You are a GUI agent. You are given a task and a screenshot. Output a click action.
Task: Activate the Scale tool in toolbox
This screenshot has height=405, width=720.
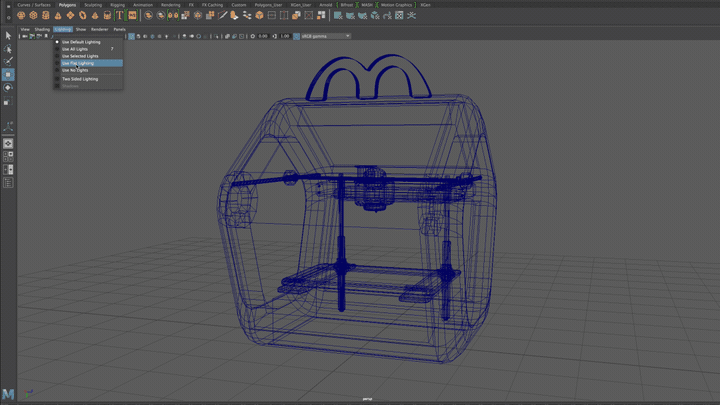point(8,101)
